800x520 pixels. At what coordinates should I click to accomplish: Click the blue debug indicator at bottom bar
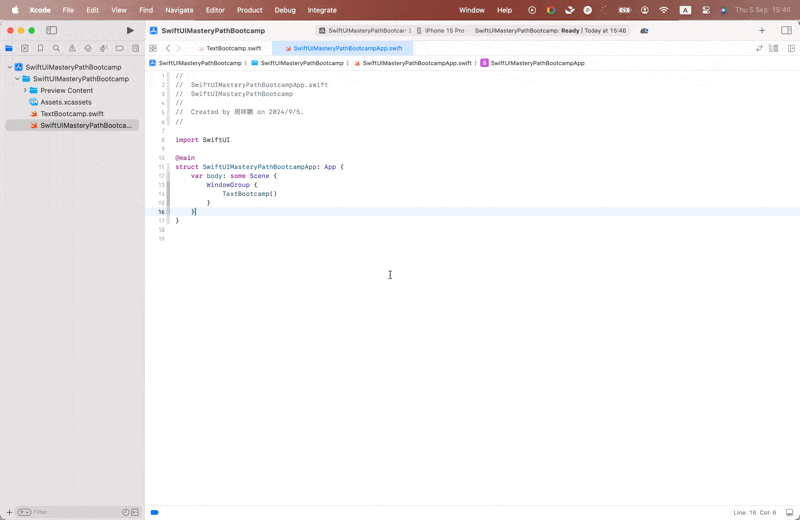pyautogui.click(x=155, y=512)
